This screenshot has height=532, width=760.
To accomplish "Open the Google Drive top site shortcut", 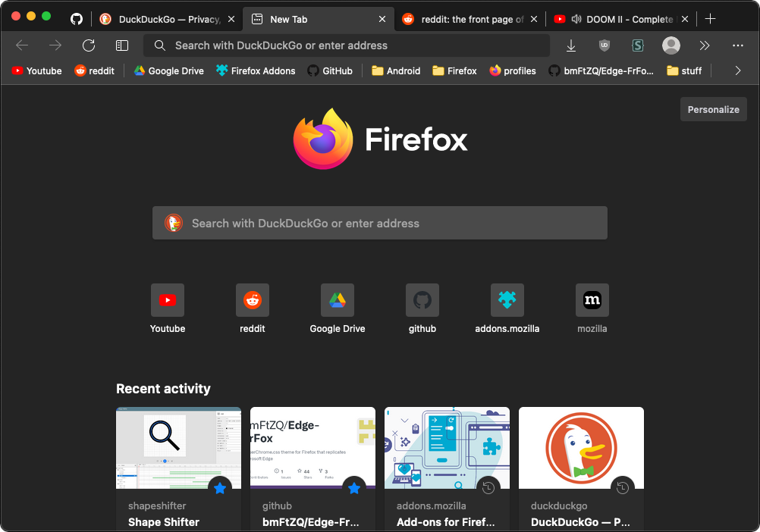I will [x=338, y=309].
